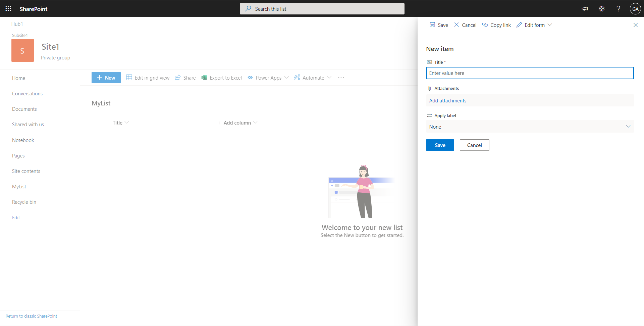The height and width of the screenshot is (326, 644).
Task: Click Edit link in left navigation
Action: point(16,218)
